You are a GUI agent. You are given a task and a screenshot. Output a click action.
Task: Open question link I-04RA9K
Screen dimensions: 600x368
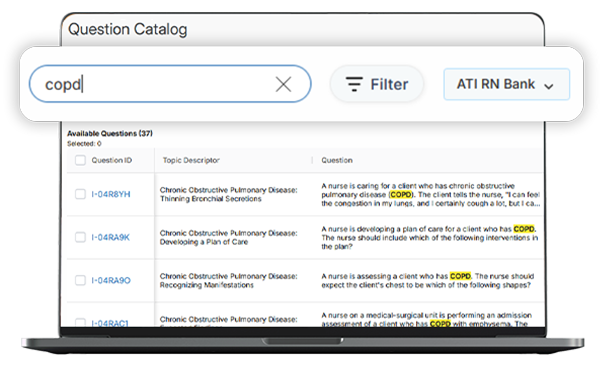point(110,238)
